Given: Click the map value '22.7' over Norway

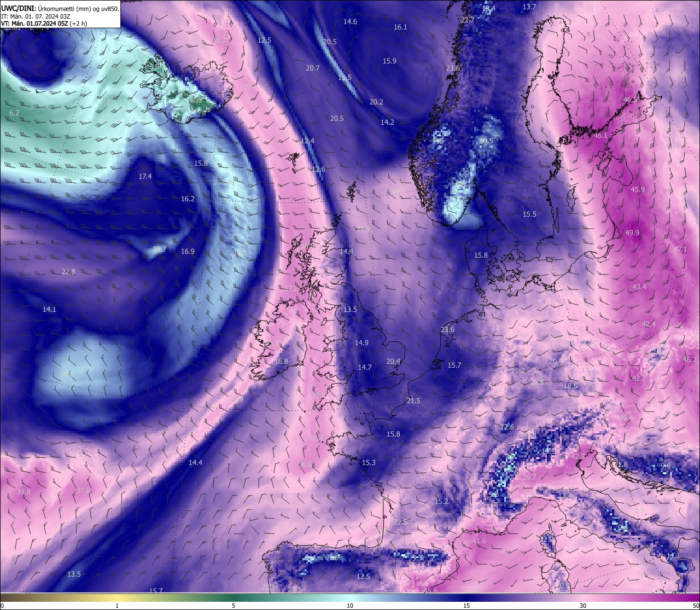Looking at the screenshot, I should tap(467, 20).
